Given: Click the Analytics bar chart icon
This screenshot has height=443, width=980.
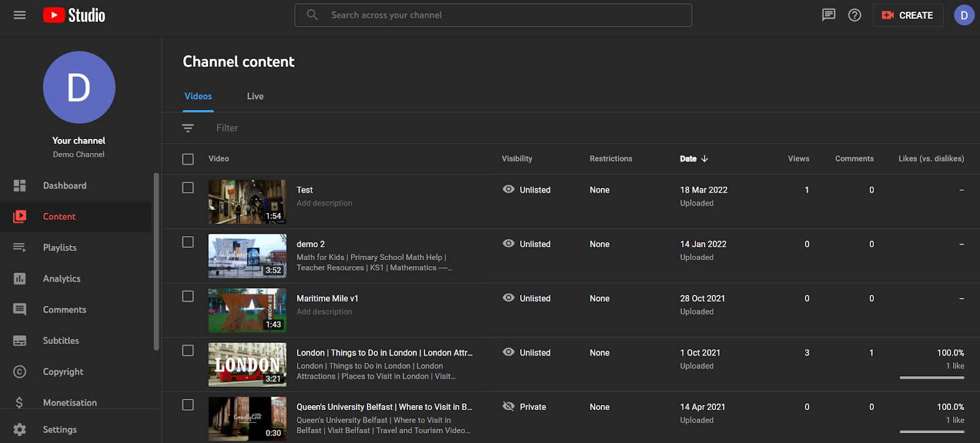Looking at the screenshot, I should [20, 278].
